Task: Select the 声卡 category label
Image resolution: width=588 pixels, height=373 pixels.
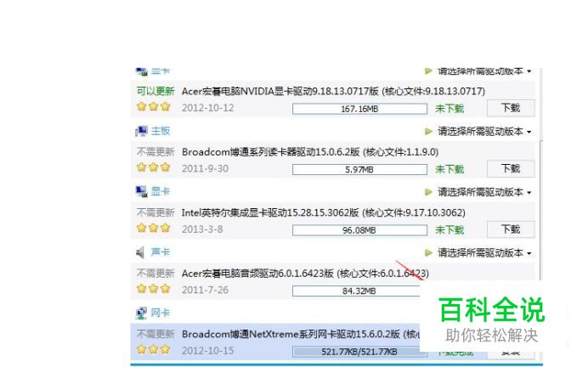Action: 161,252
